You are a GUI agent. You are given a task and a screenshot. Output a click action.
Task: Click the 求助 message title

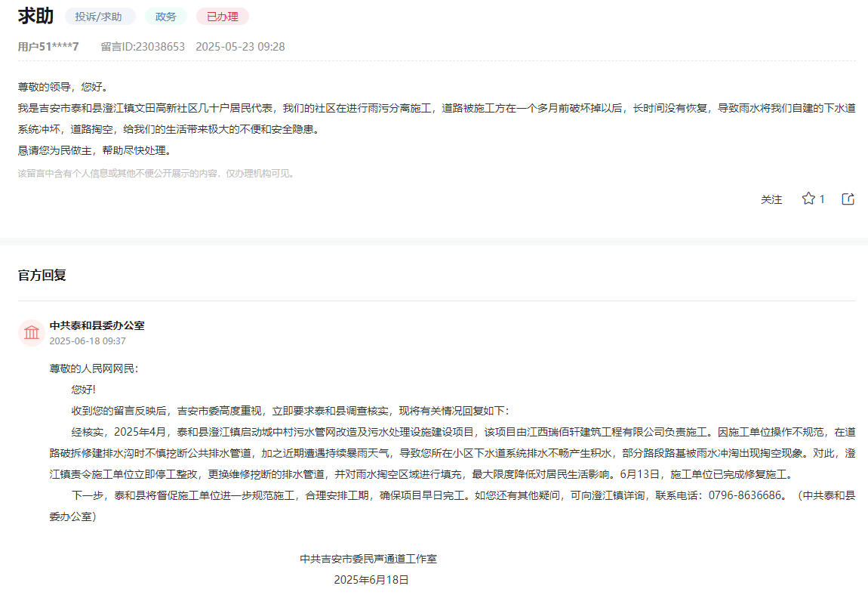click(x=35, y=17)
